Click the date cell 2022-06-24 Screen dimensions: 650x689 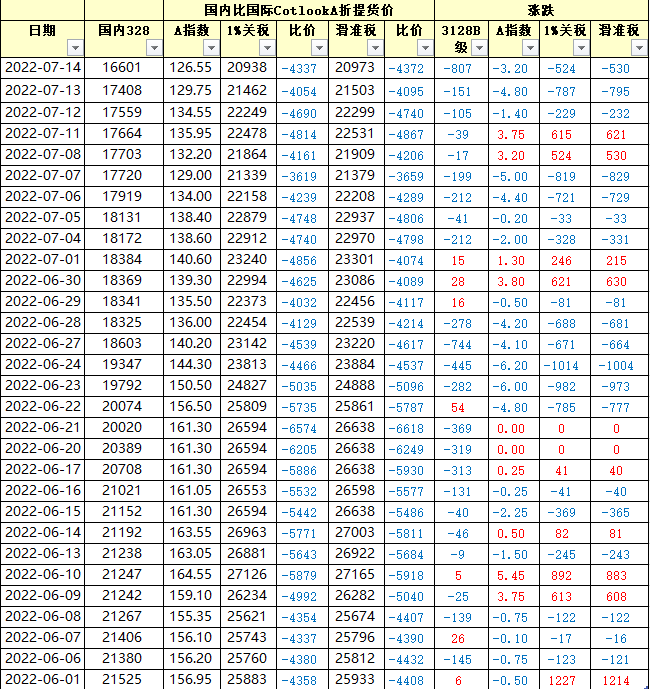(43, 365)
